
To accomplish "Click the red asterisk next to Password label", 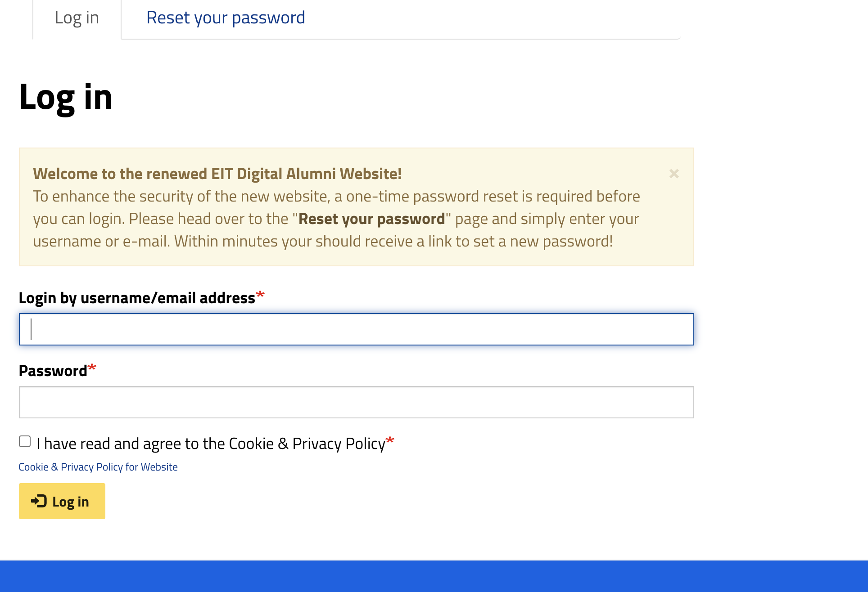I will pyautogui.click(x=92, y=368).
